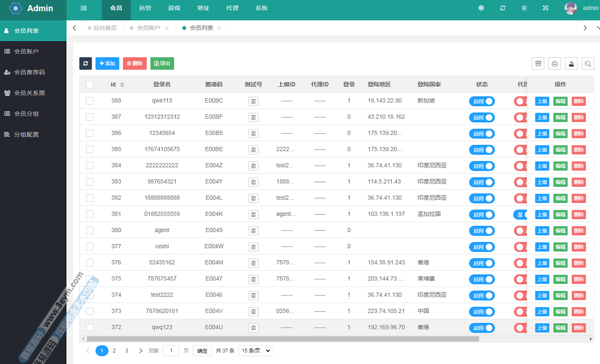Click the fullscreen icon in top header

tap(545, 8)
